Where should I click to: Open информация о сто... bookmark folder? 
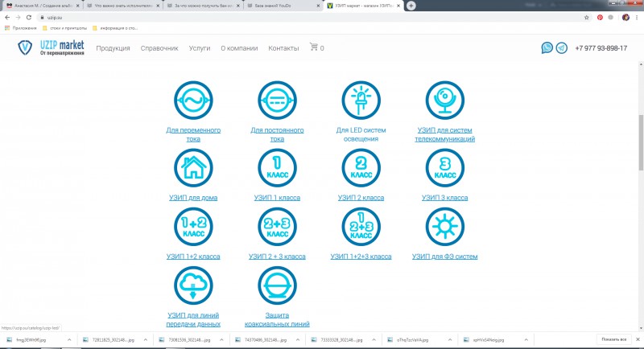[115, 28]
